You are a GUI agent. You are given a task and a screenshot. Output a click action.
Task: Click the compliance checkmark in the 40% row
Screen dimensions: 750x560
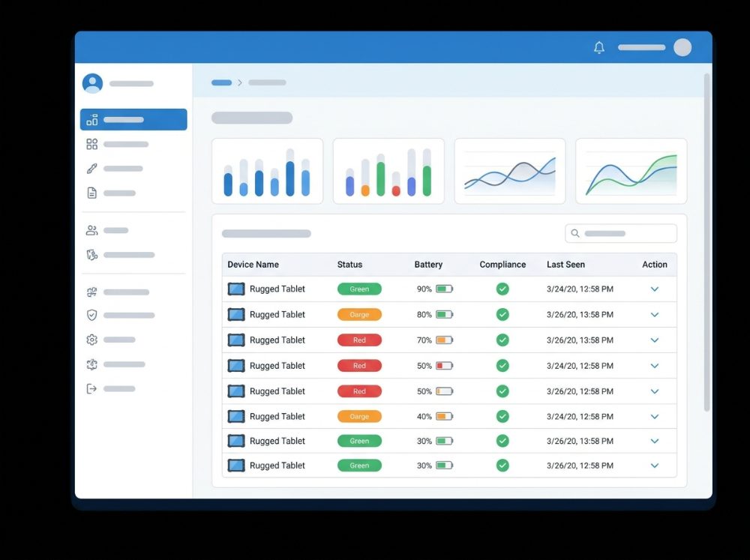[x=502, y=417]
